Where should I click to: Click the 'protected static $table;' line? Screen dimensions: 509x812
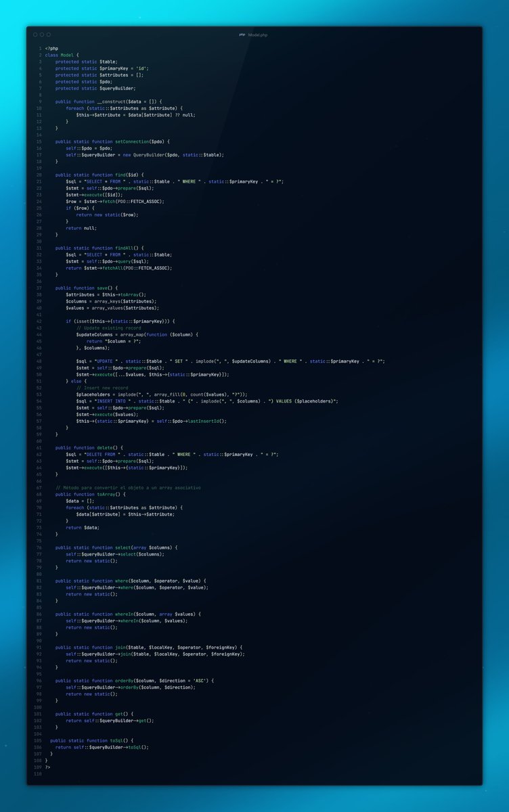87,62
